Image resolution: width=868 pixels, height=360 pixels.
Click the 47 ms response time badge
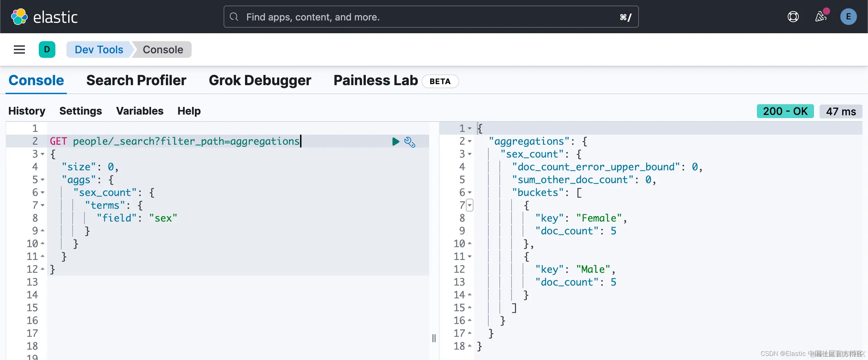pyautogui.click(x=841, y=111)
